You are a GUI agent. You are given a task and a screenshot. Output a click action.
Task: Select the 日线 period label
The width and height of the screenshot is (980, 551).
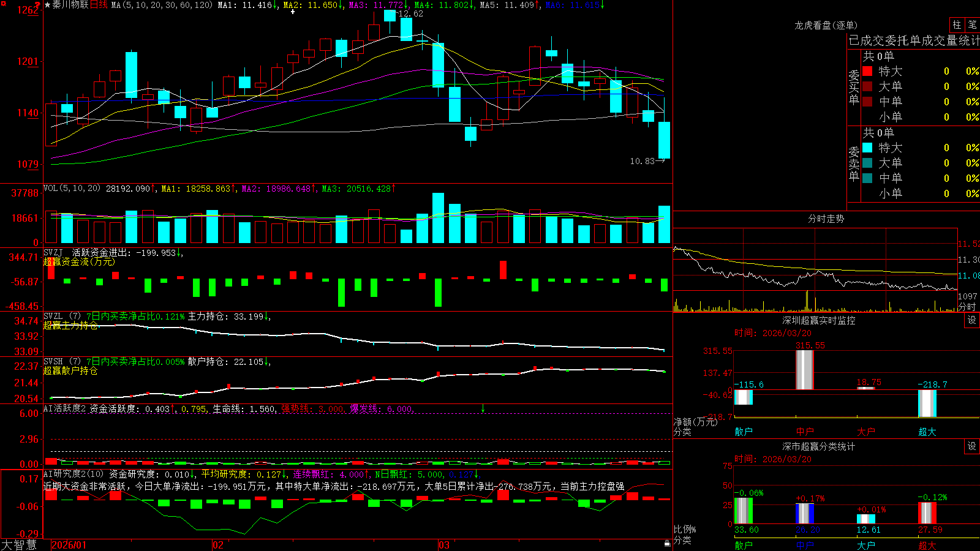coord(99,5)
